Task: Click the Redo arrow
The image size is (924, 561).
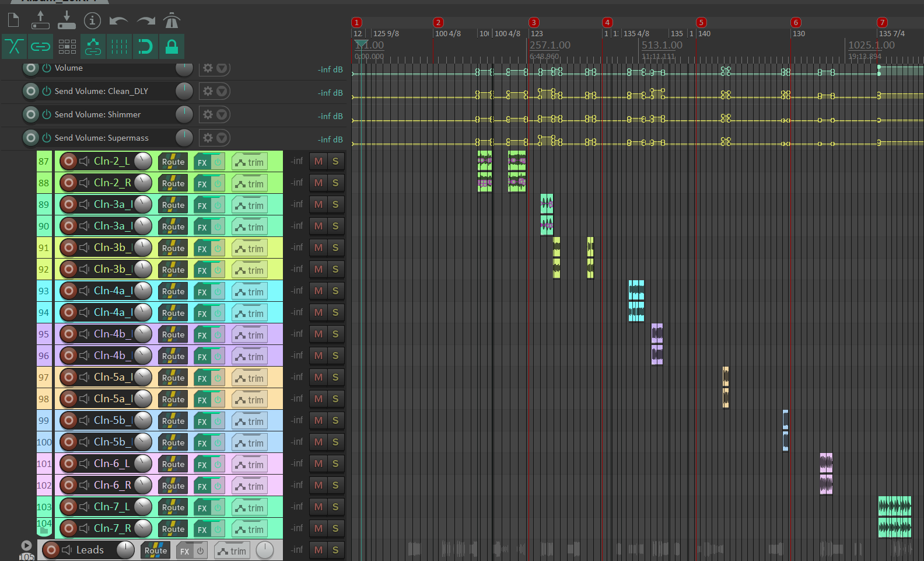Action: [x=146, y=21]
